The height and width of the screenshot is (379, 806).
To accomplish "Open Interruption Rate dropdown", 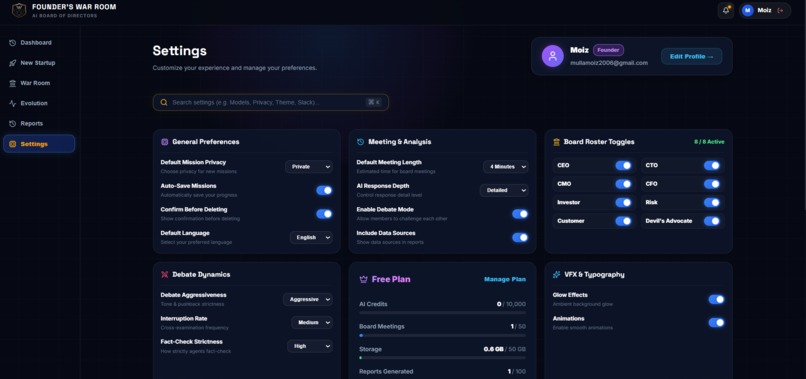I will [x=312, y=322].
